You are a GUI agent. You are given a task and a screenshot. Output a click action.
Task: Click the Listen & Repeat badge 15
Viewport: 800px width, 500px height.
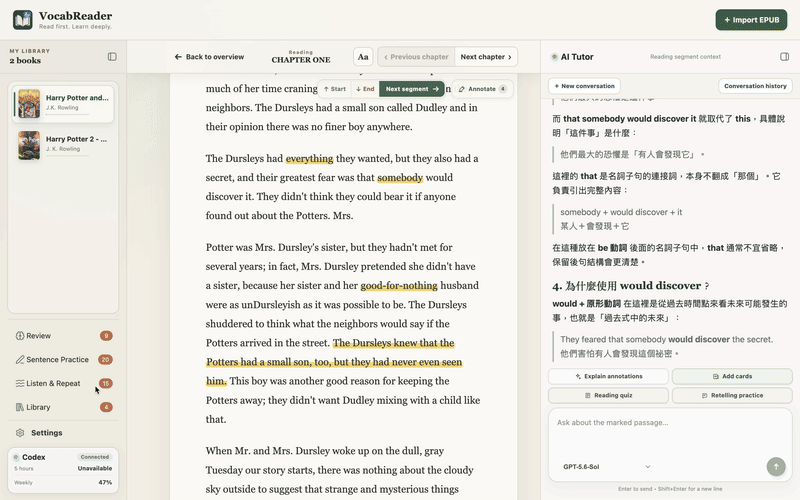pos(106,383)
